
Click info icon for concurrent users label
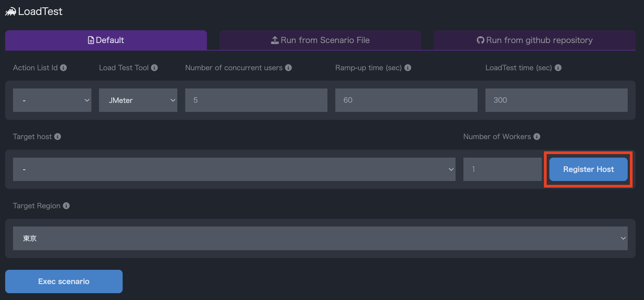pyautogui.click(x=288, y=68)
